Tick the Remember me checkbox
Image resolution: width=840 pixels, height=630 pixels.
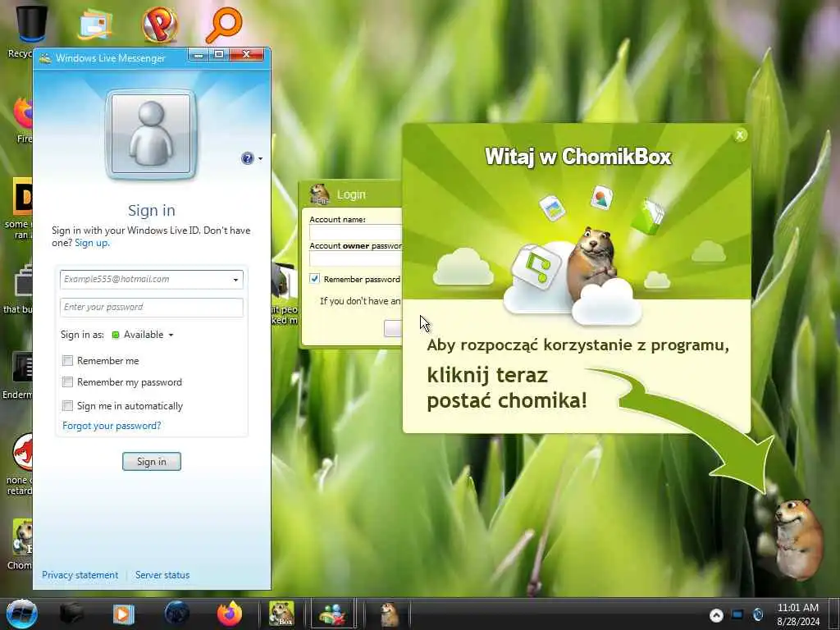click(x=67, y=361)
